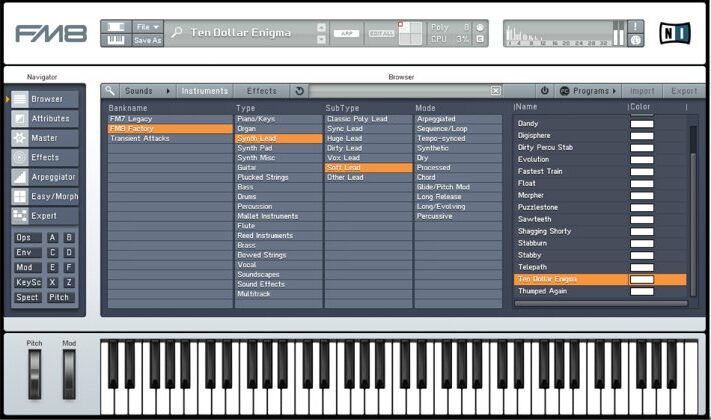Open the KeySc expert page

[28, 283]
